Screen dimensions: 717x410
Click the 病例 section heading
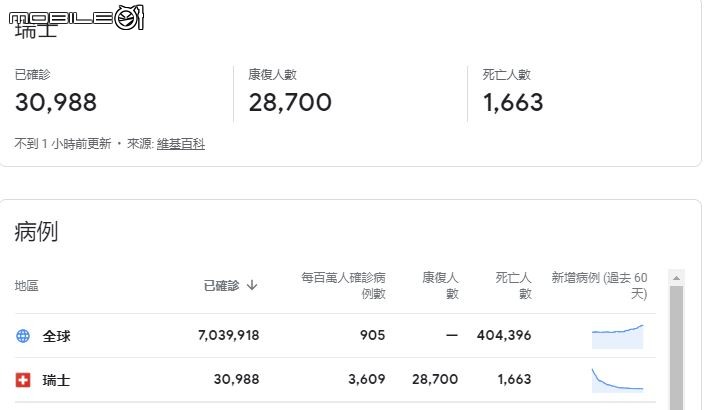point(36,231)
